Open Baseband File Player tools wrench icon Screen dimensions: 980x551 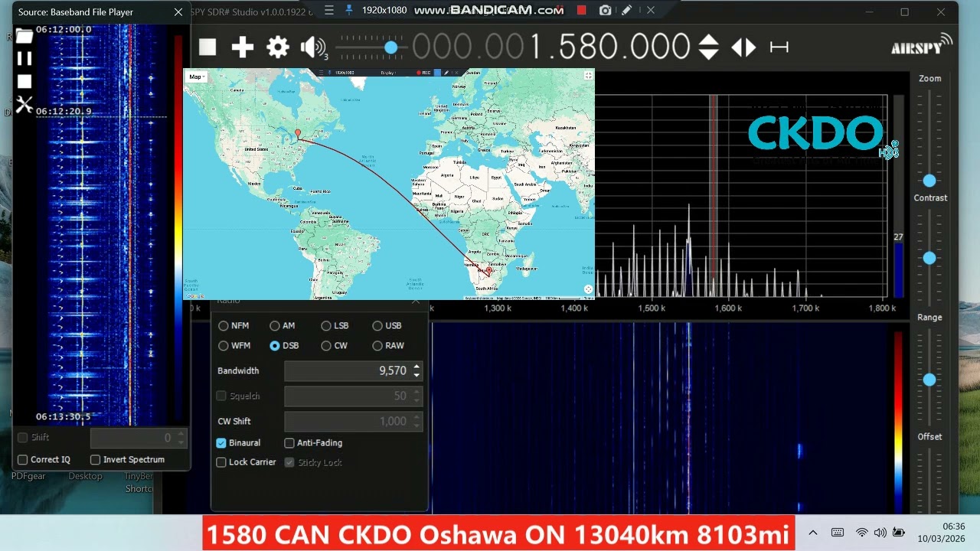[x=24, y=105]
